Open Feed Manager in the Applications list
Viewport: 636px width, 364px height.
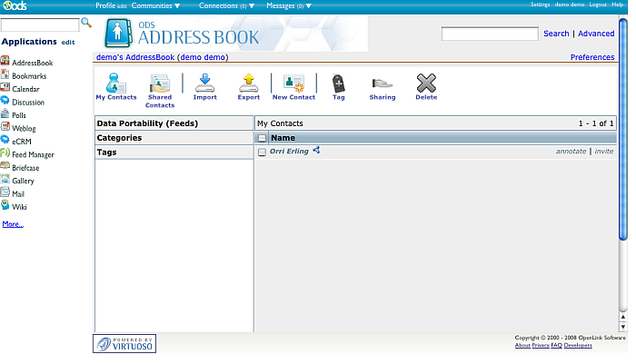[x=33, y=154]
